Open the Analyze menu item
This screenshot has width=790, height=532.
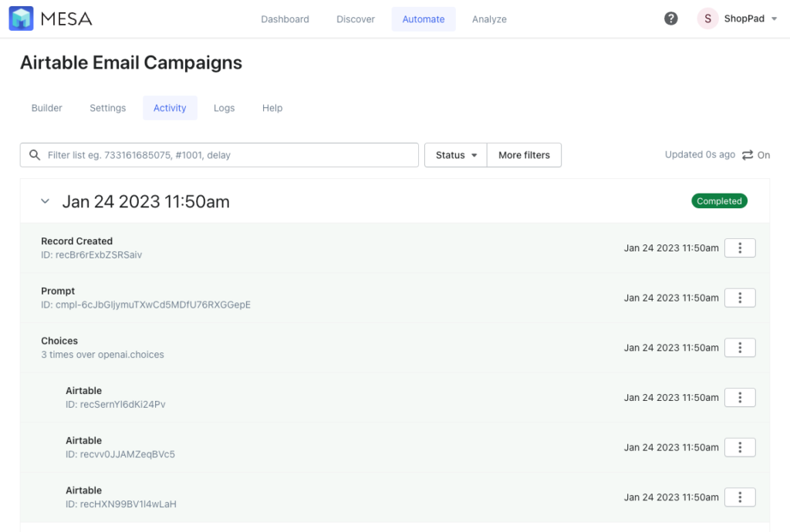[x=489, y=19]
